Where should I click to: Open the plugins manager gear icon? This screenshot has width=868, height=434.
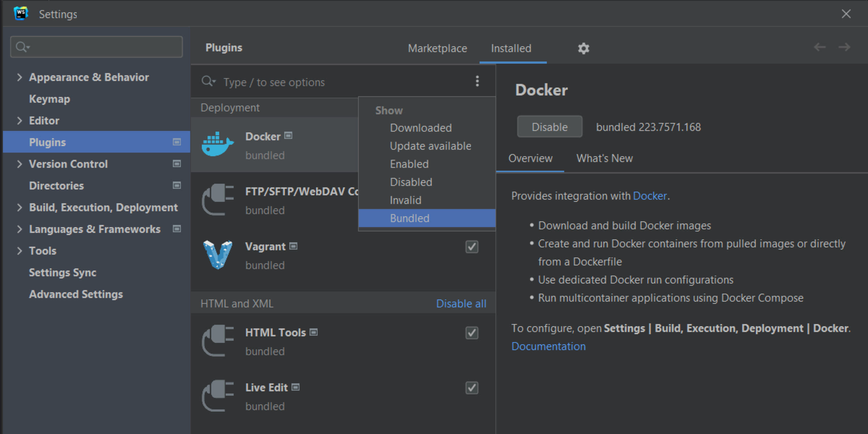(583, 48)
